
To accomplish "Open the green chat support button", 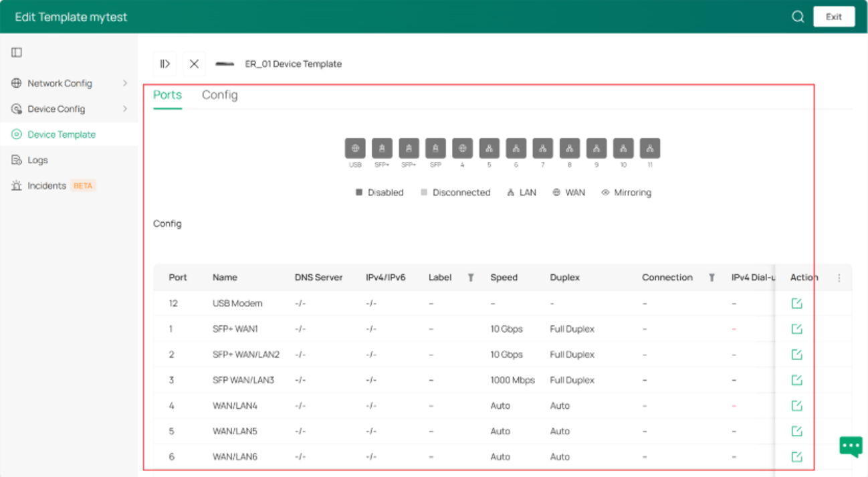I will point(851,446).
